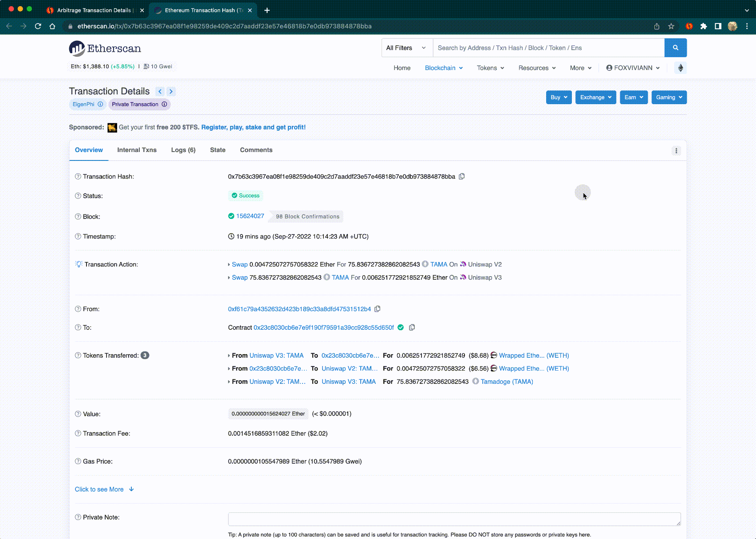Open the three-dot options menu in Overview panel
The width and height of the screenshot is (756, 539).
[676, 151]
